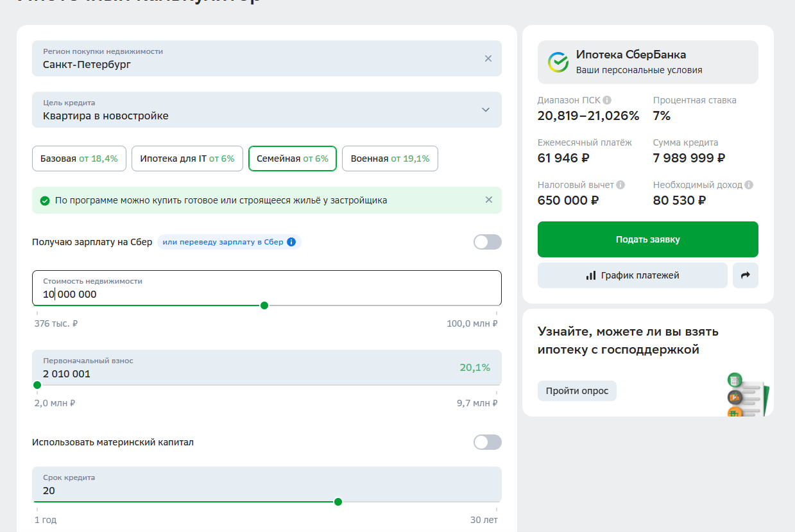Click the Стоимость недвижимости input field
This screenshot has height=532, width=795.
pyautogui.click(x=267, y=288)
